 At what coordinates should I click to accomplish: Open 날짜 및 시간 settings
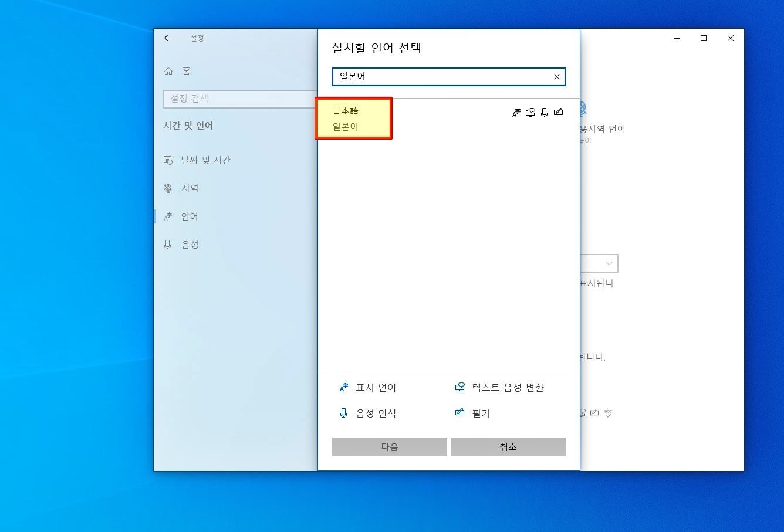205,160
